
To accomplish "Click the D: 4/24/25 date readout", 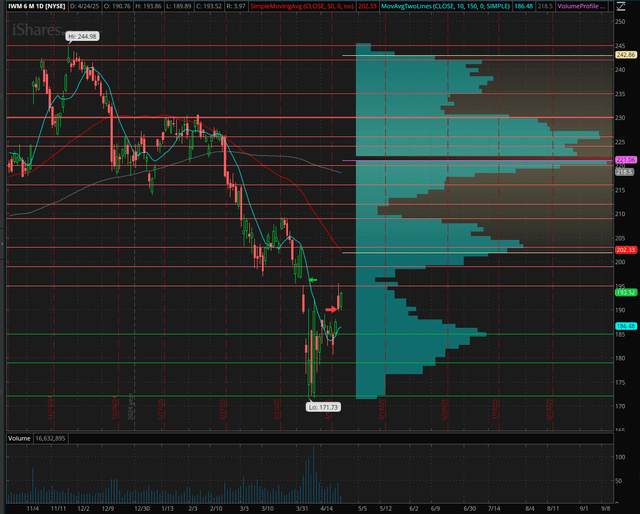I will coord(85,6).
